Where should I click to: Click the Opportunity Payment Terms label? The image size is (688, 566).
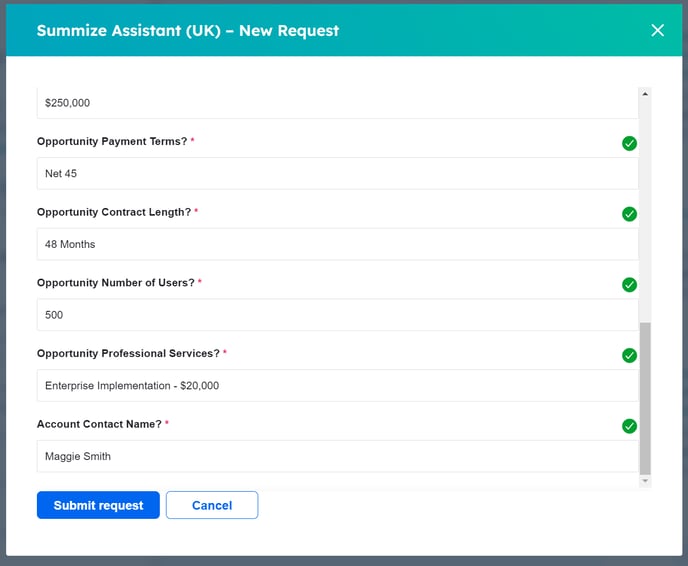pos(112,142)
